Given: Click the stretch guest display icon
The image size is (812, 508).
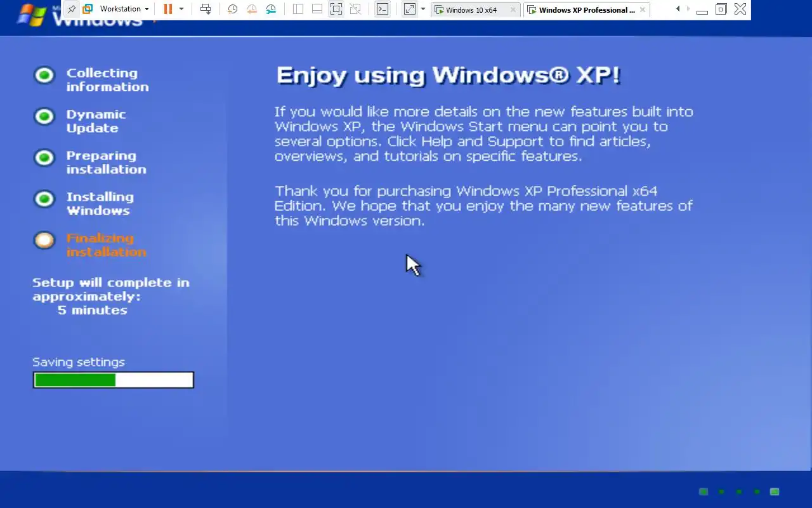Looking at the screenshot, I should click(x=410, y=9).
